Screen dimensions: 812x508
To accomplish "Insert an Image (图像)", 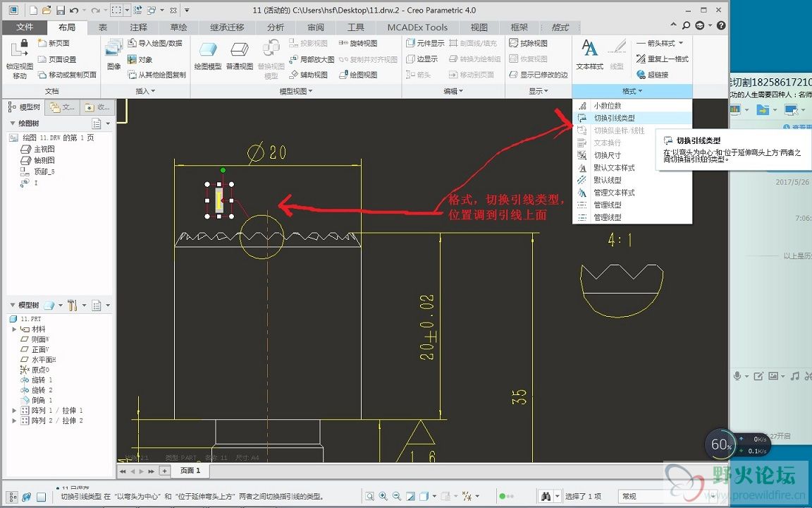I will (113, 55).
